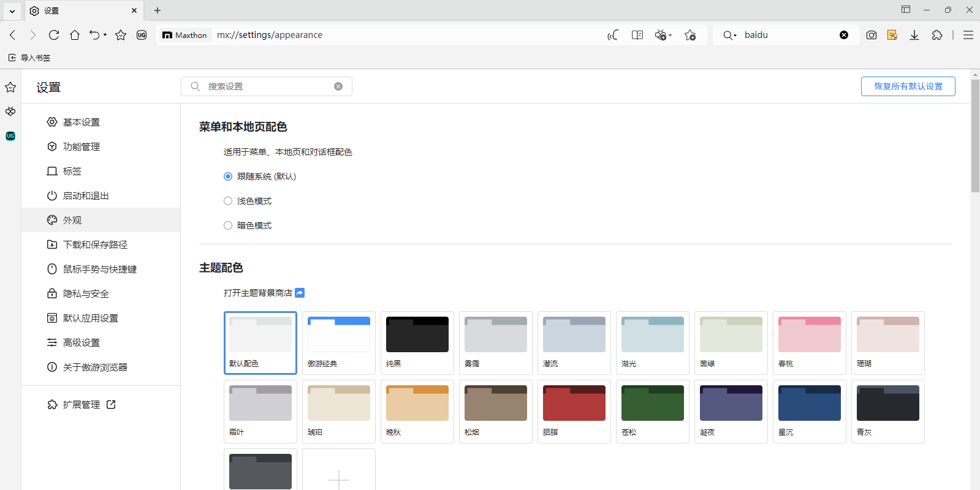Select 跟随系统 (默认) radio button
Viewport: 980px width, 490px height.
click(228, 176)
